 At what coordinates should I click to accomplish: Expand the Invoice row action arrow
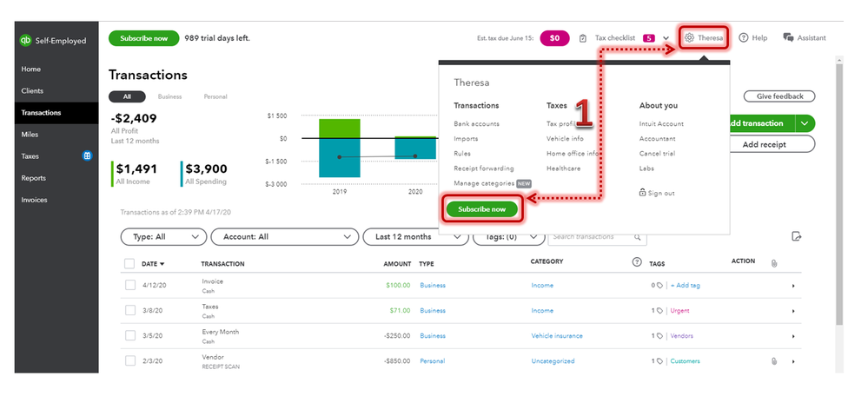pos(793,286)
